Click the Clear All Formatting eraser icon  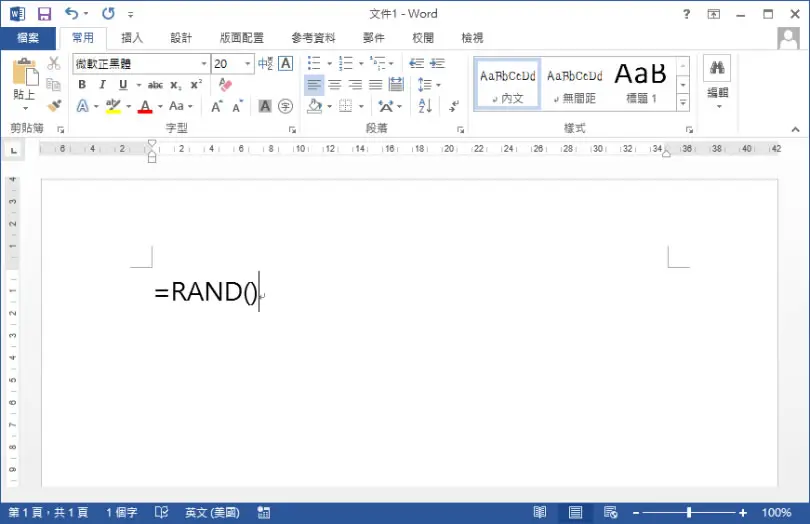click(x=225, y=84)
